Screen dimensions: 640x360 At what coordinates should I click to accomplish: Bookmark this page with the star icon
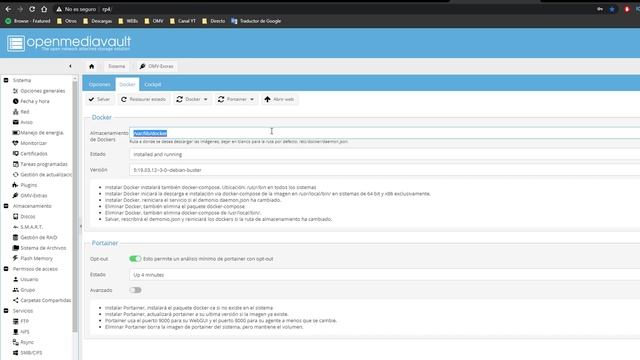click(612, 9)
